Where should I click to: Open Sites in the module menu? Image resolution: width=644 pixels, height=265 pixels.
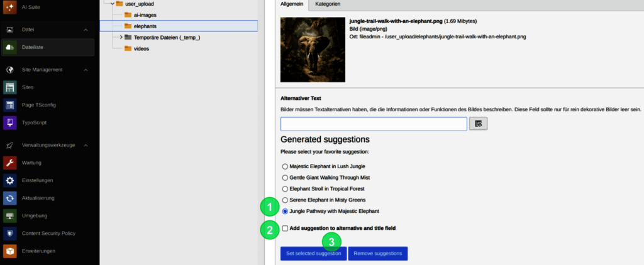[x=28, y=87]
